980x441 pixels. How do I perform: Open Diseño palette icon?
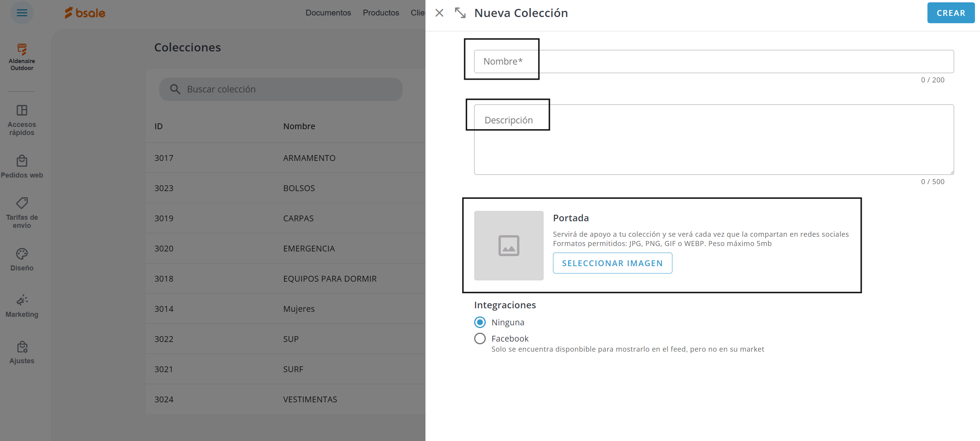pos(22,254)
